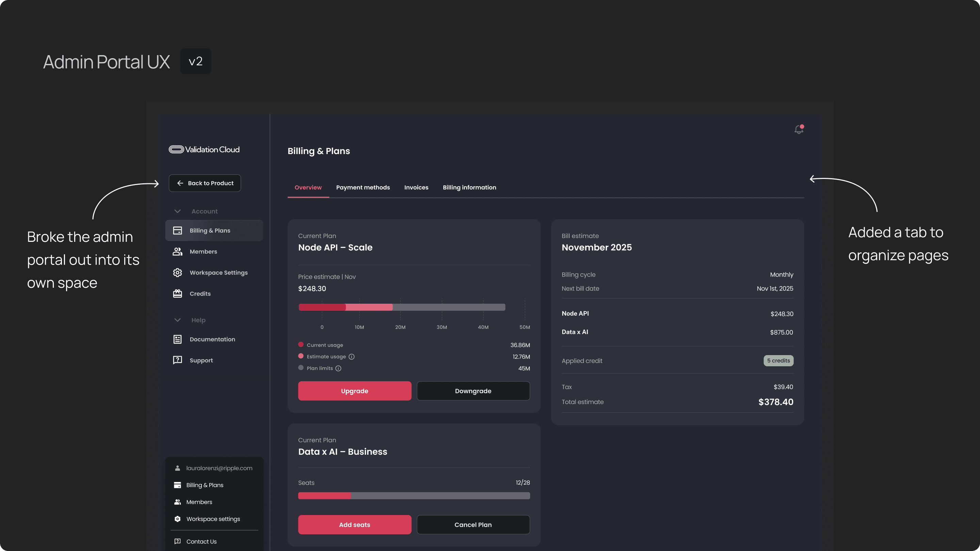Click the Members people icon in sidebar
This screenshot has height=551, width=980.
coord(177,251)
